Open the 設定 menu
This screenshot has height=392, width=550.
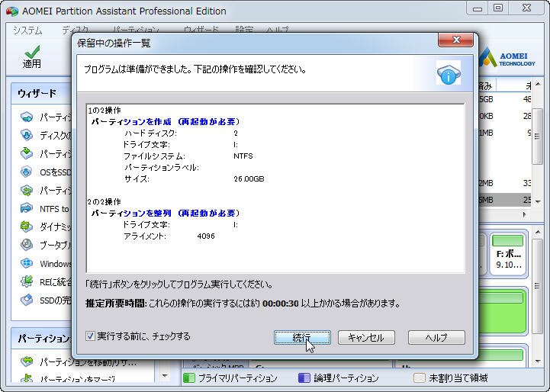coord(244,31)
